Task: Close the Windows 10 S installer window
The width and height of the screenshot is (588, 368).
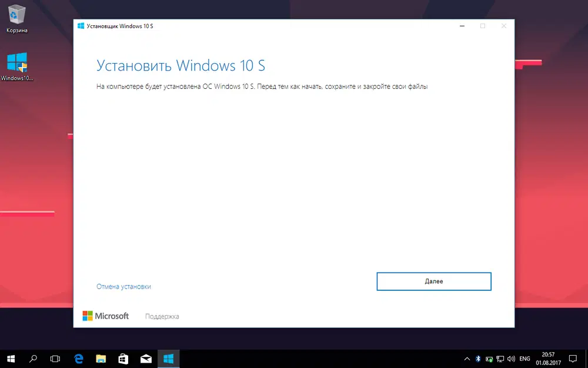Action: [x=504, y=26]
